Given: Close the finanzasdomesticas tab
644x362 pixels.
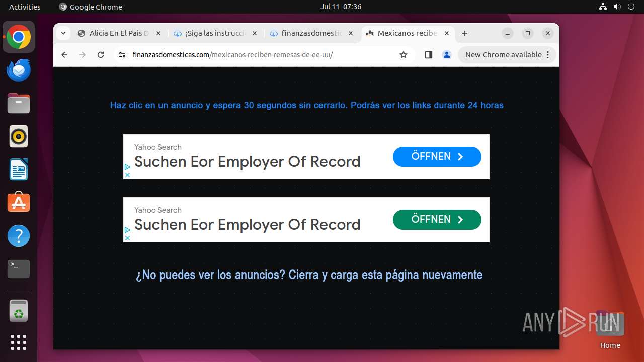Looking at the screenshot, I should (x=351, y=33).
